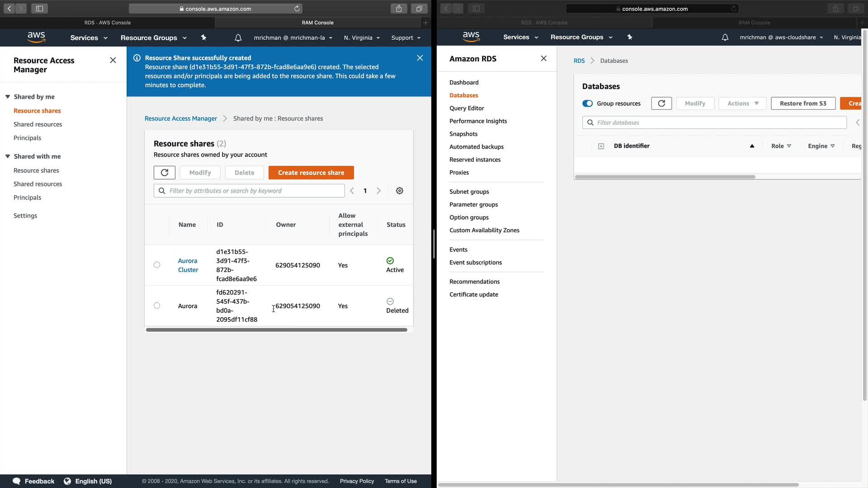The width and height of the screenshot is (868, 488).
Task: Click the pin icon beside Resource Groups
Action: [x=204, y=38]
